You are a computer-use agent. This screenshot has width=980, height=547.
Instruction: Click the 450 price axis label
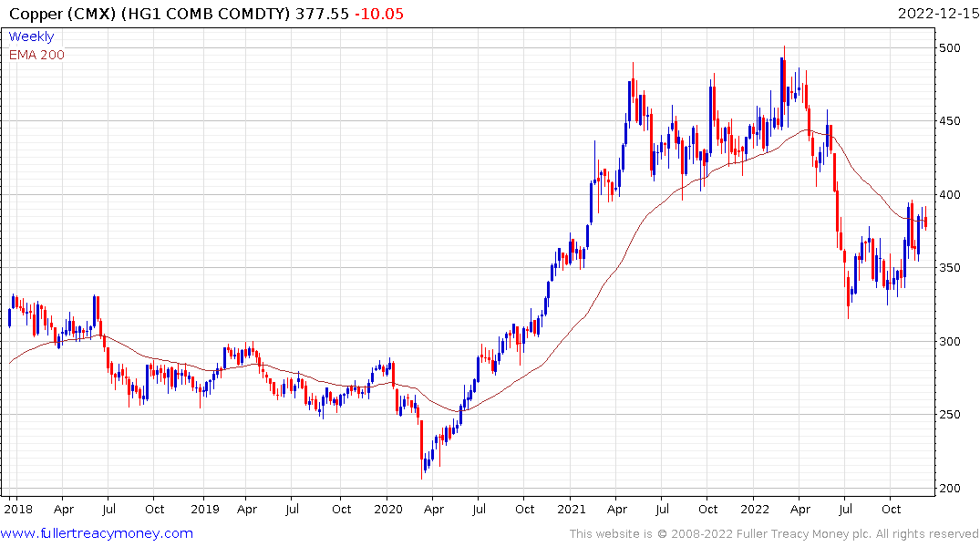(x=949, y=121)
